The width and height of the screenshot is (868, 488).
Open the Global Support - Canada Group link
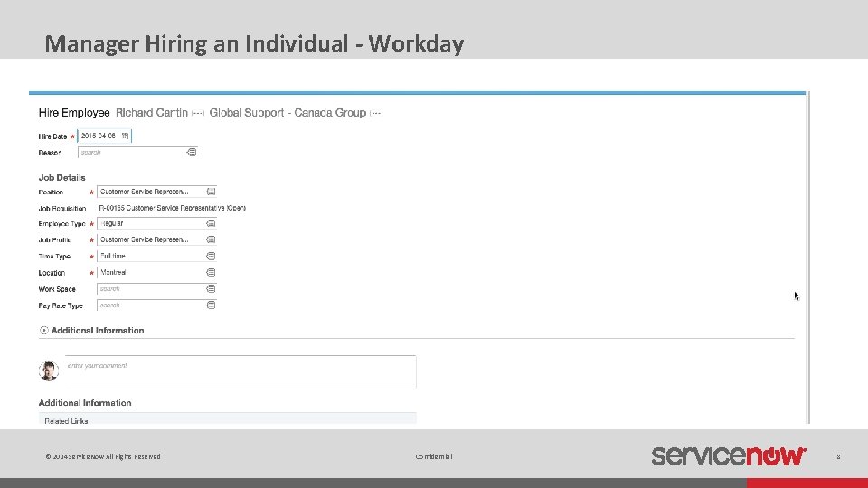[x=288, y=113]
